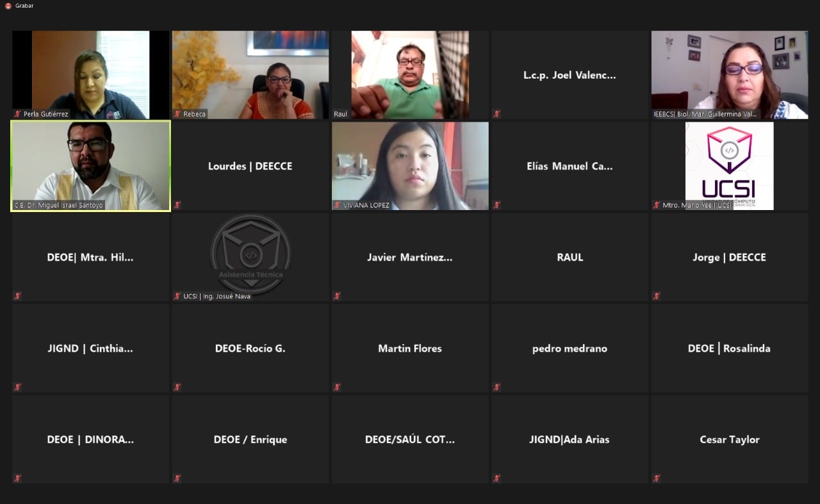
Task: Select the JIGND|Ada Arias participant tile
Action: [x=570, y=439]
